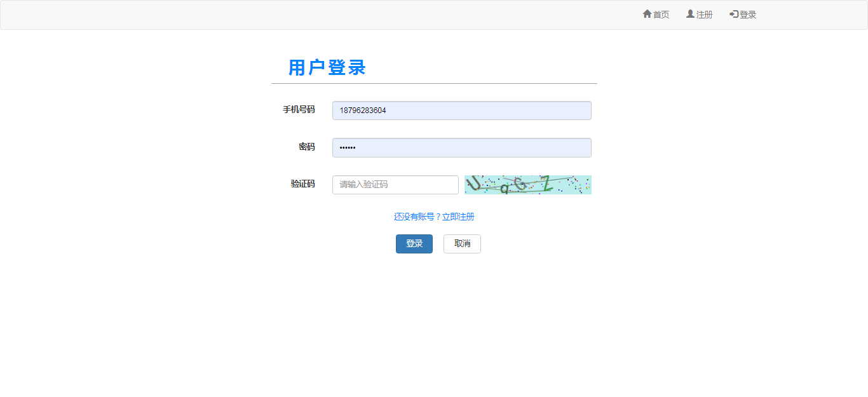The width and height of the screenshot is (868, 397).
Task: Click the home icon in navbar
Action: click(x=647, y=14)
